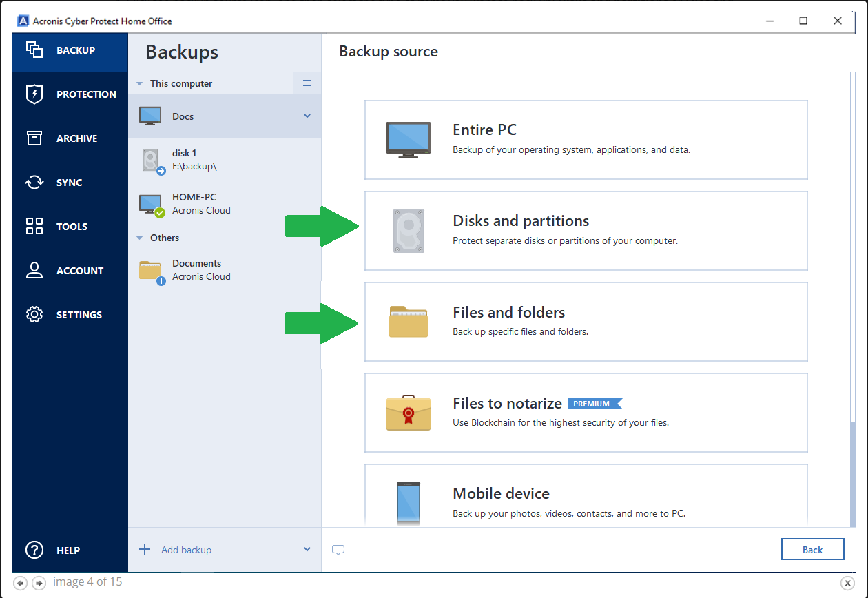Choose Entire PC as backup source
This screenshot has width=868, height=598.
tap(586, 140)
